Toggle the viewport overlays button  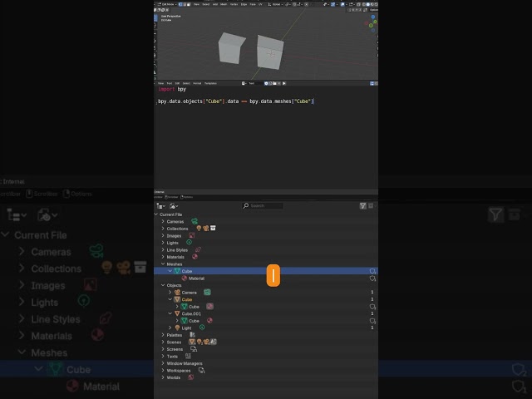342,4
